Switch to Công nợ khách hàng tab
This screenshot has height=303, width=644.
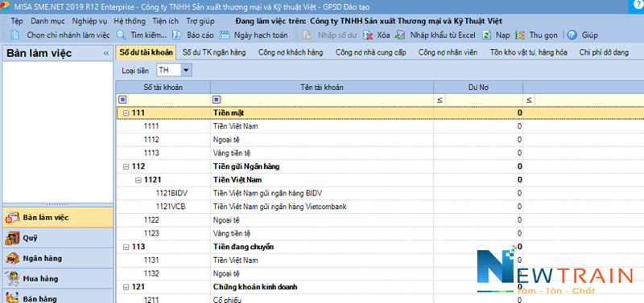pos(291,52)
